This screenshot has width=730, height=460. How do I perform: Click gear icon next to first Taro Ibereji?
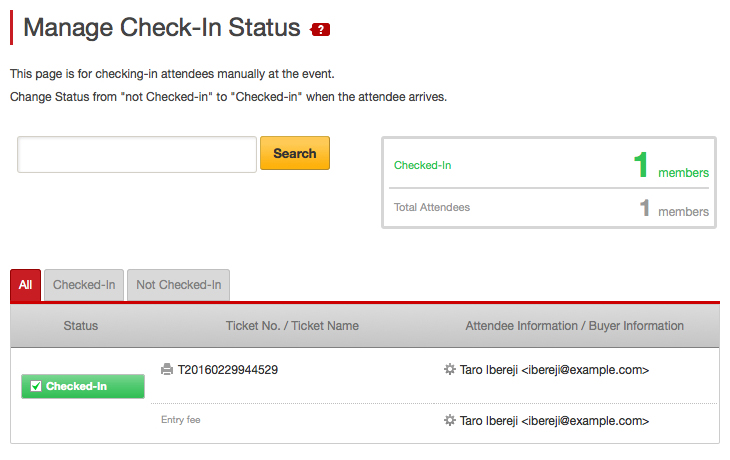449,370
